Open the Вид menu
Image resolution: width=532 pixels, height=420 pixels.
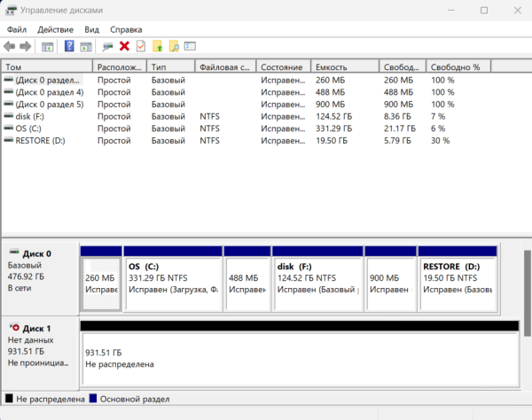click(x=92, y=29)
